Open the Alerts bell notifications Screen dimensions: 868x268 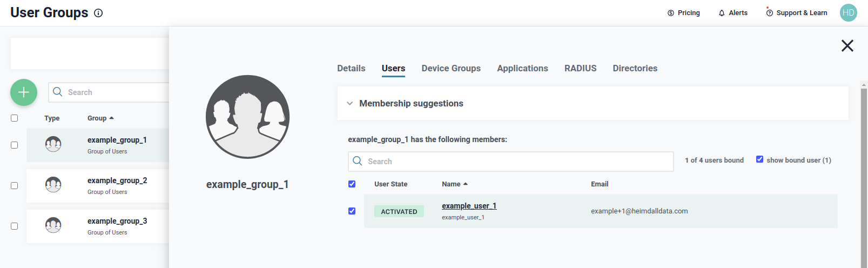[732, 13]
